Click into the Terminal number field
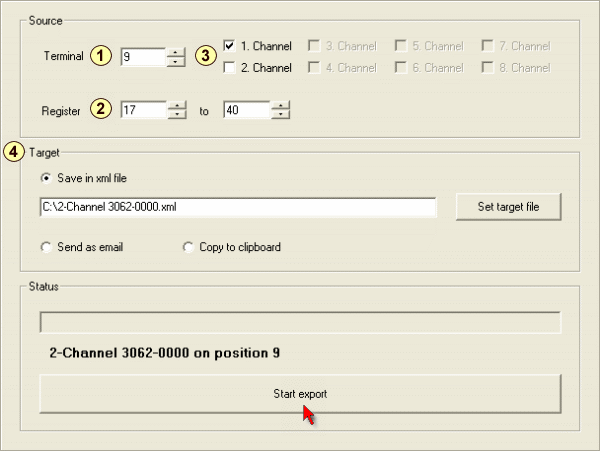The image size is (600, 451). tap(143, 57)
